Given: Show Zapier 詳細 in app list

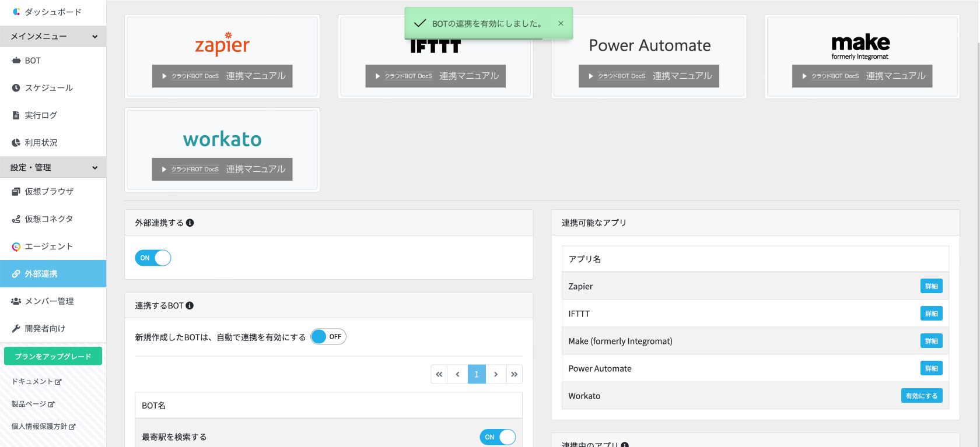Looking at the screenshot, I should click(932, 286).
